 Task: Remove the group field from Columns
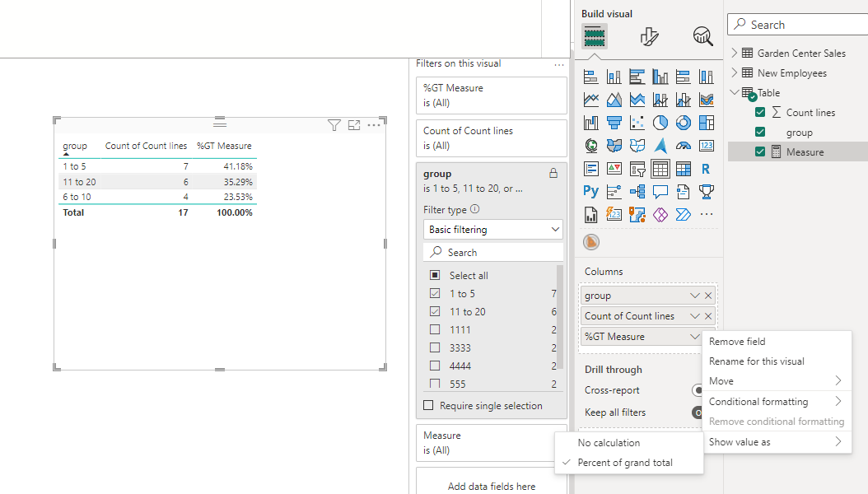click(708, 296)
